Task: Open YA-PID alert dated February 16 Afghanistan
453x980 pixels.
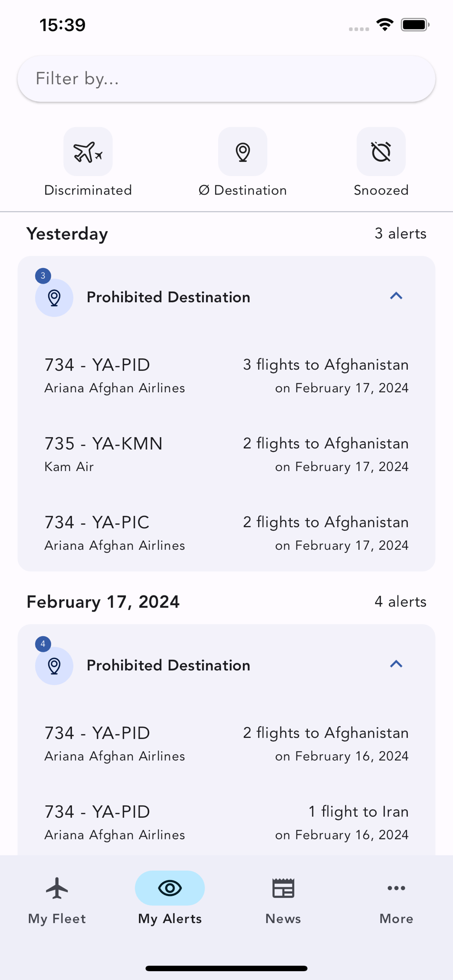Action: point(226,744)
